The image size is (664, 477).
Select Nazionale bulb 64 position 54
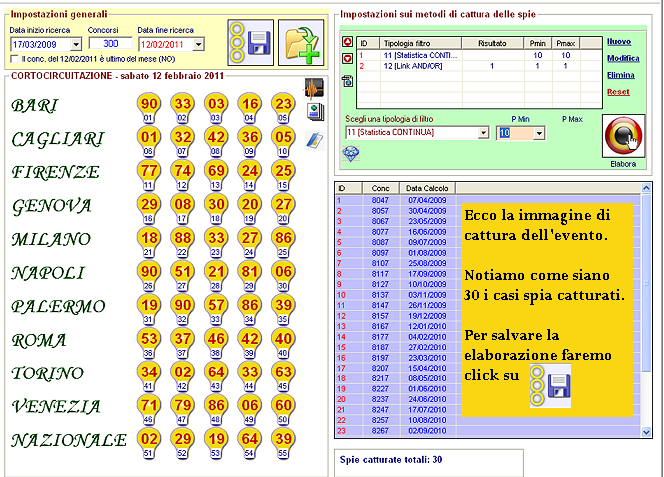249,443
